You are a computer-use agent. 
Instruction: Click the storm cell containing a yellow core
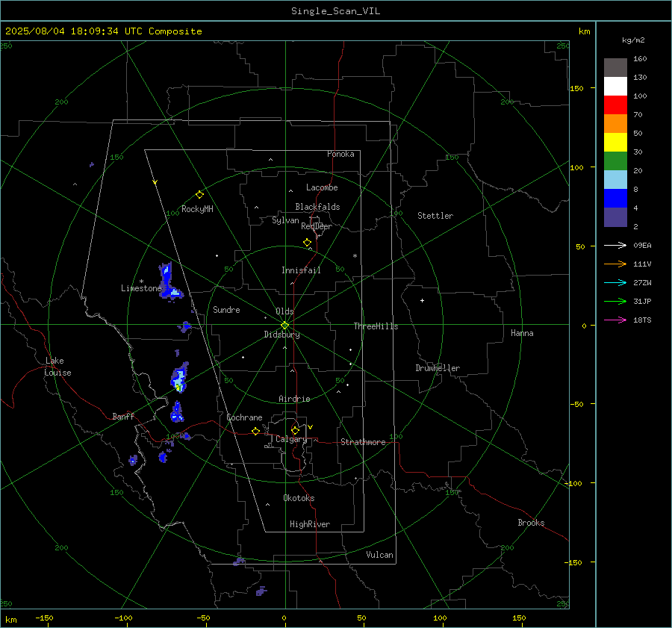tap(179, 378)
